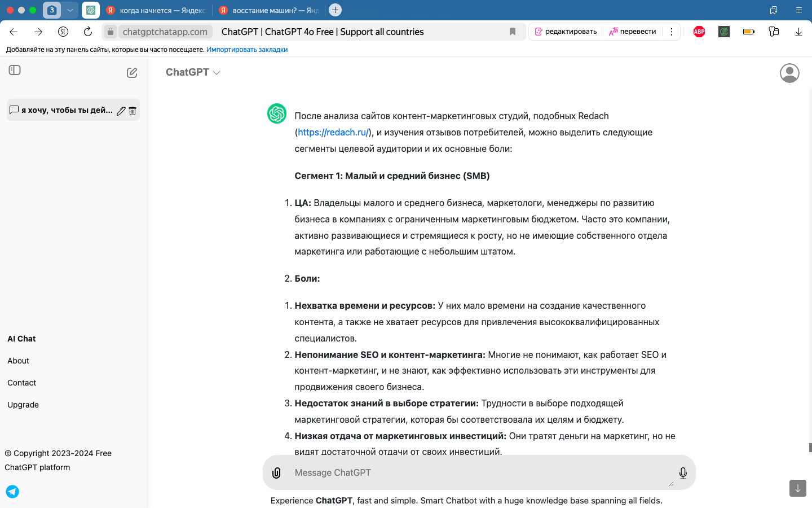The height and width of the screenshot is (508, 812).
Task: Click the message box resize handle
Action: point(671,483)
